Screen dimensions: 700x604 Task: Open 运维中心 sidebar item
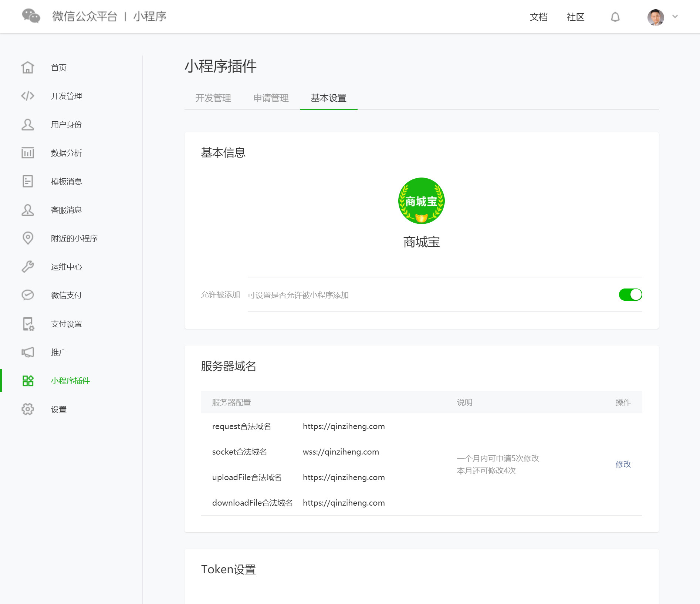click(x=67, y=267)
